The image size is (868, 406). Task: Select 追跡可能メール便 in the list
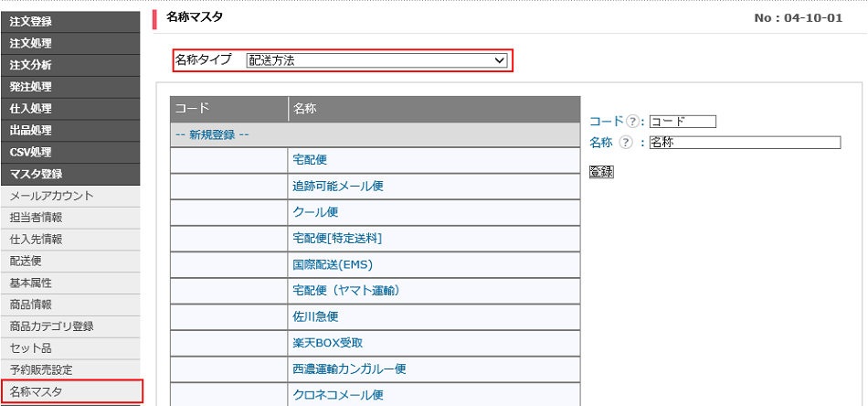pos(338,187)
